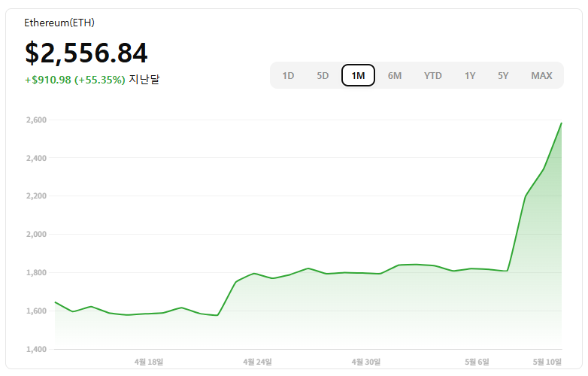This screenshot has height=376, width=588.
Task: Click the 지난달 label
Action: click(x=144, y=80)
